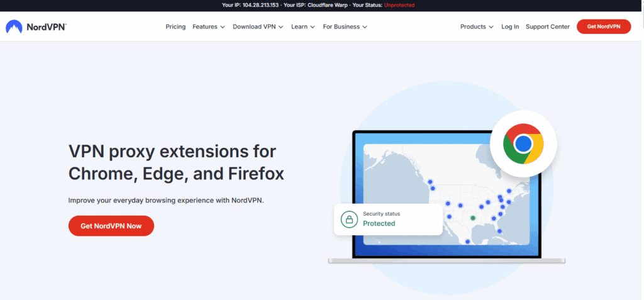Click the Google Chrome logo icon
The image size is (644, 300).
[x=523, y=144]
